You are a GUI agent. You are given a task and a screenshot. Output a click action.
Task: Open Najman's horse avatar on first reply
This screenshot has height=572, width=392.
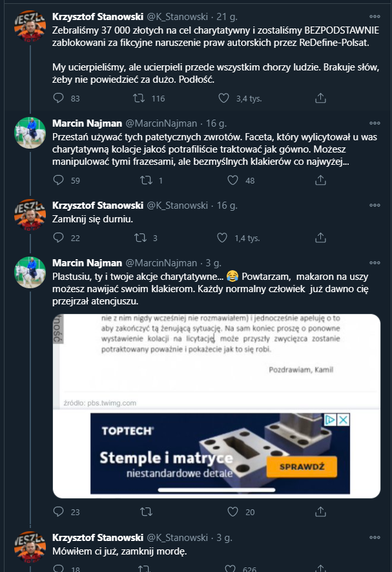click(29, 132)
